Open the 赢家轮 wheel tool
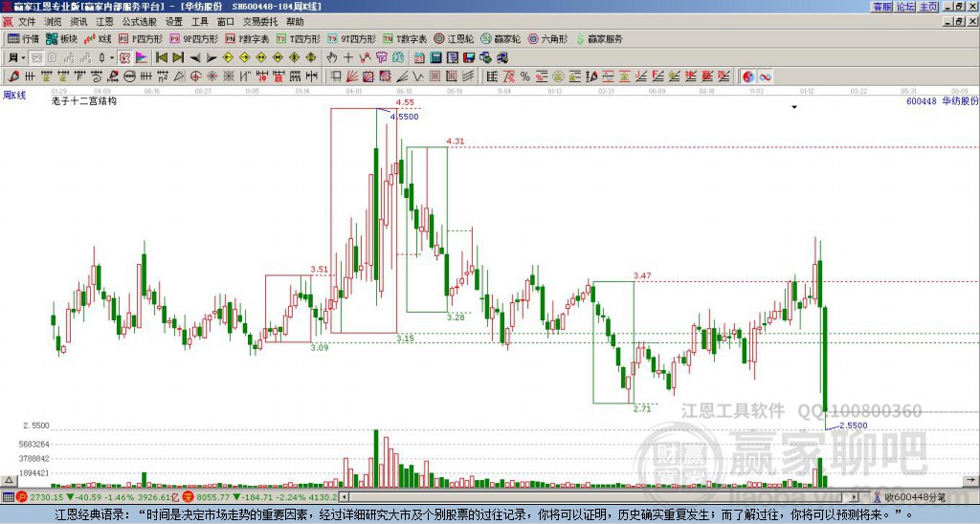Viewport: 980px width, 524px height. click(501, 38)
